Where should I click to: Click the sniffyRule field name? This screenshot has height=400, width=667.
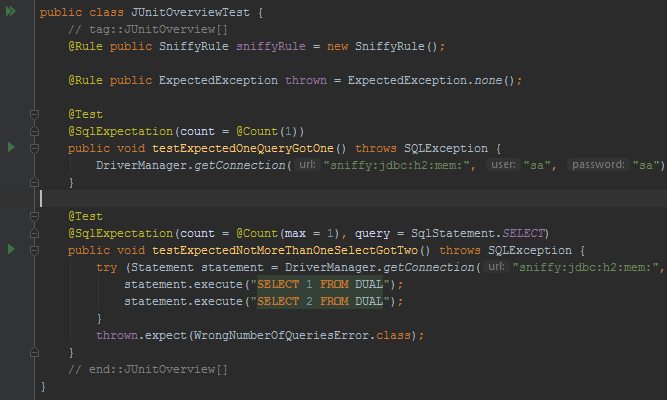(271, 46)
